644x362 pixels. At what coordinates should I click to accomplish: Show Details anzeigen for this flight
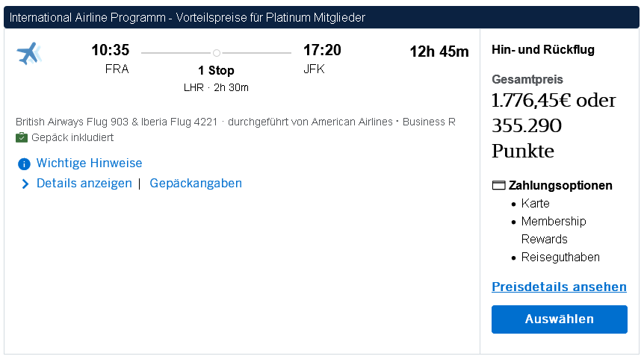(x=84, y=184)
